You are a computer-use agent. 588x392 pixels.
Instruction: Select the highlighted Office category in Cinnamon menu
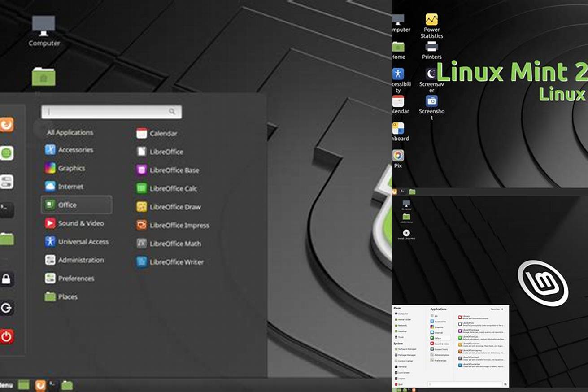click(x=76, y=205)
